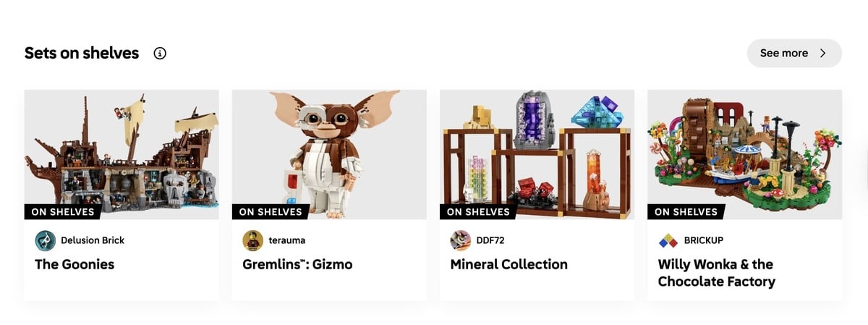Open The Goonies ship image
This screenshot has height=325, width=868.
(x=122, y=154)
